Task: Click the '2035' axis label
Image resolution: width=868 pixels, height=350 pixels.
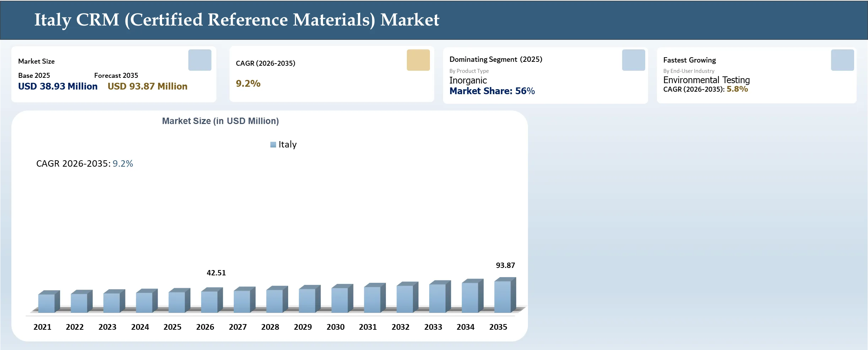Action: pyautogui.click(x=498, y=327)
